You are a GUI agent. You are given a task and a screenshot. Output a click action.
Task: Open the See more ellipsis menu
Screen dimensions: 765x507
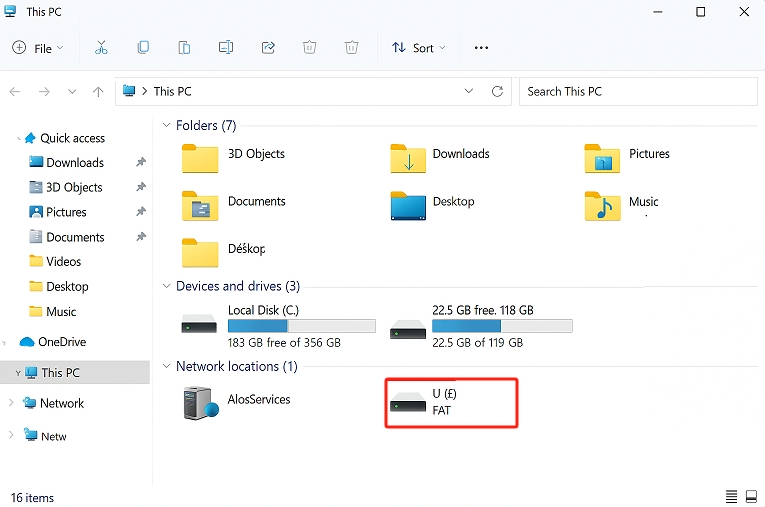pos(481,48)
